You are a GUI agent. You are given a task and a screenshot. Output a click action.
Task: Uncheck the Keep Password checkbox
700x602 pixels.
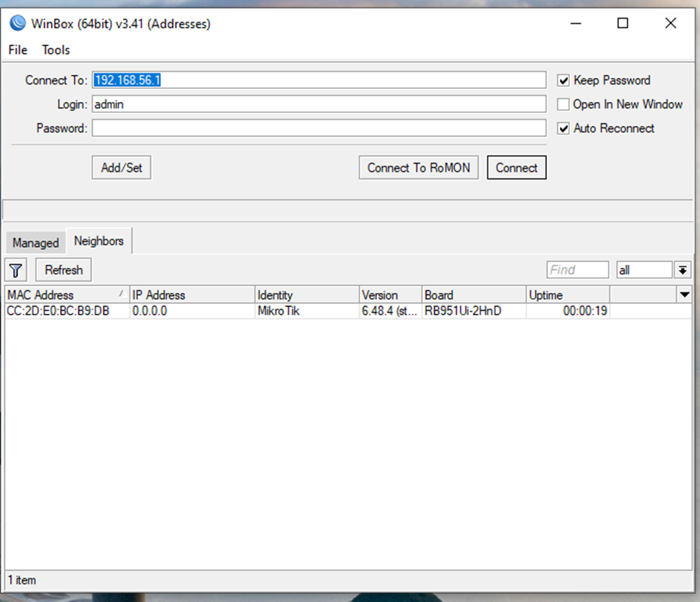coord(563,80)
